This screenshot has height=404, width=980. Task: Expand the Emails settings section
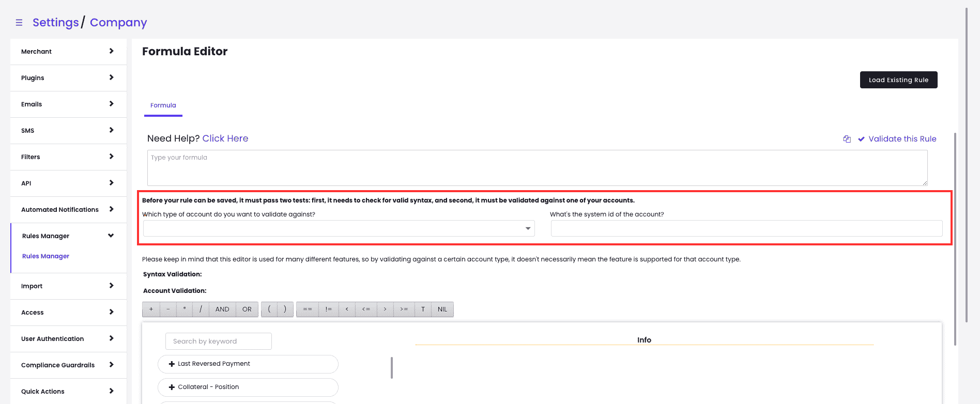(68, 104)
